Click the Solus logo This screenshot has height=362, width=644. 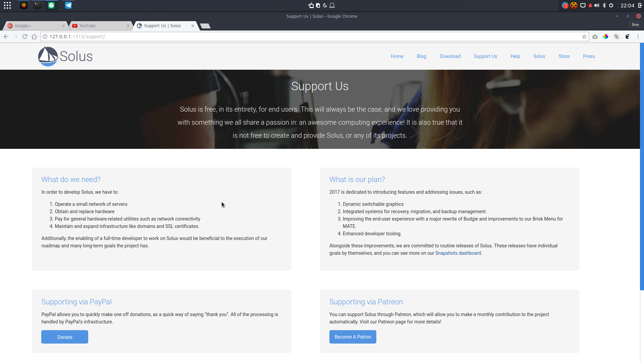[65, 56]
